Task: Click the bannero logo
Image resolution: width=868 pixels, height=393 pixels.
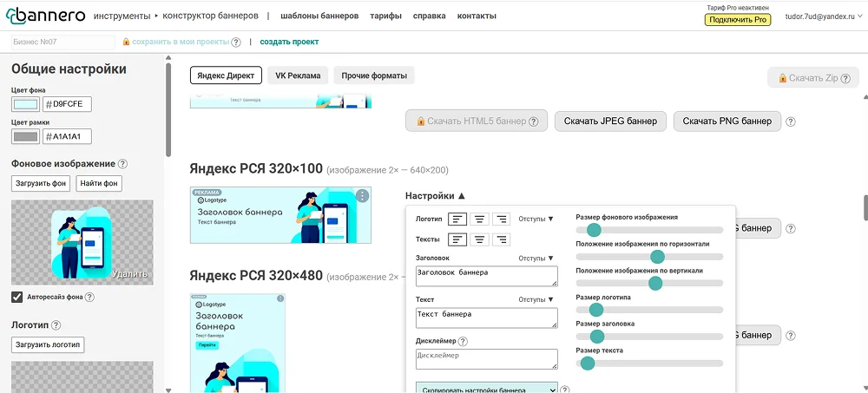Action: tap(45, 16)
